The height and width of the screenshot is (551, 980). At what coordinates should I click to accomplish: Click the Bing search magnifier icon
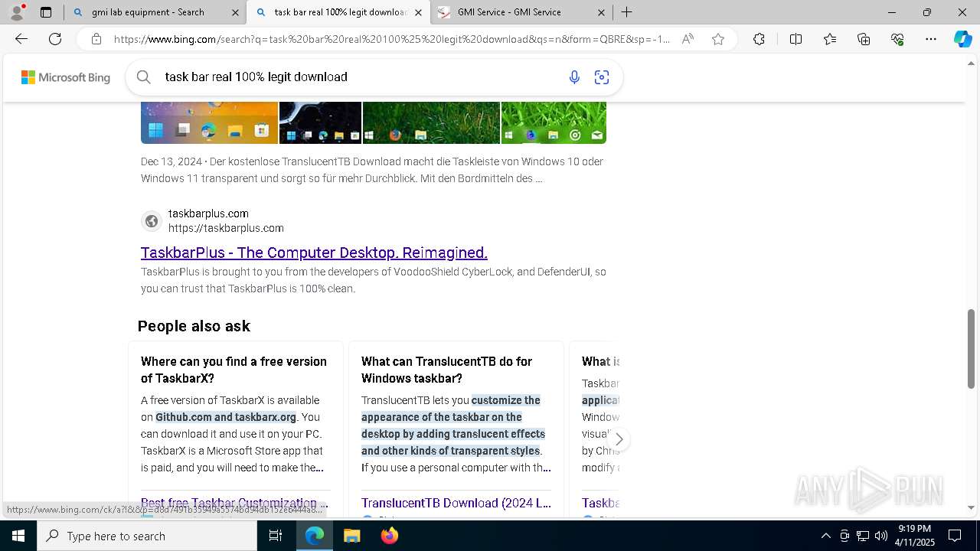point(143,77)
